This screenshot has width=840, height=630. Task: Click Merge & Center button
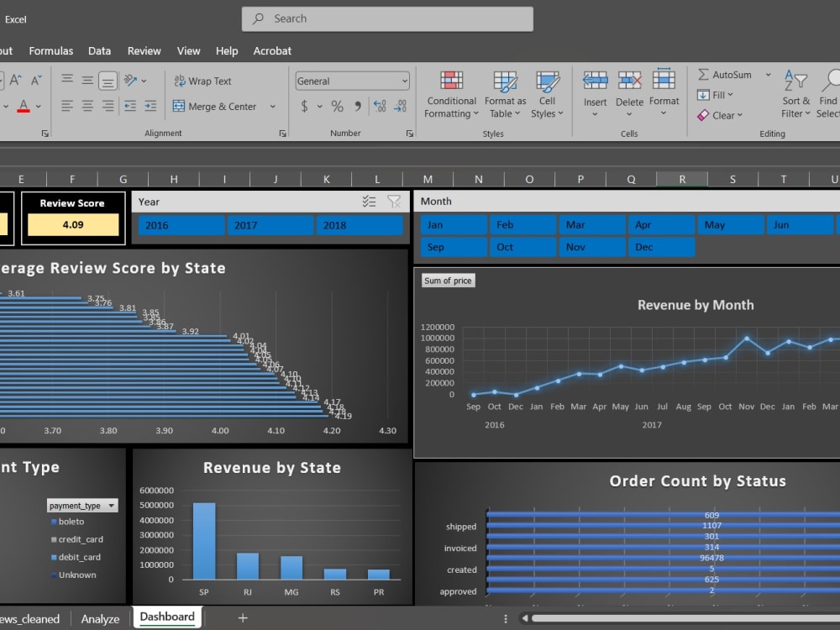click(x=214, y=106)
